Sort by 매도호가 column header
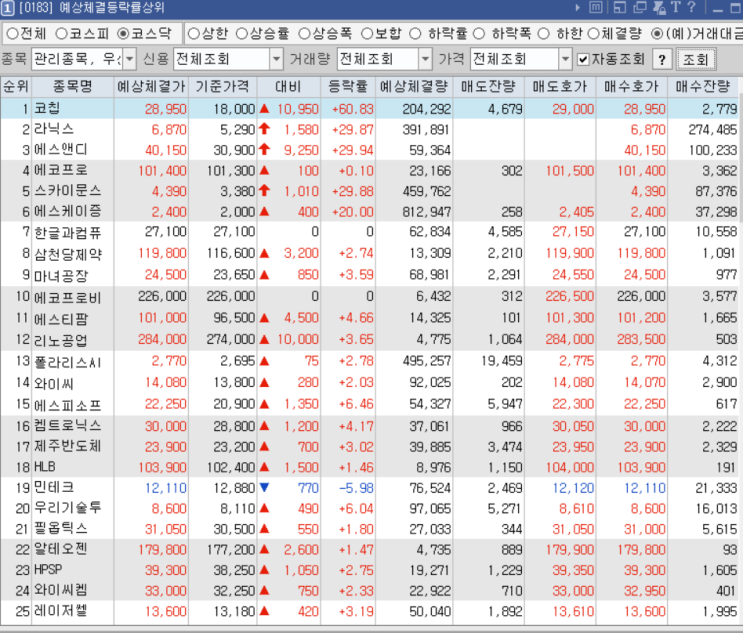Image resolution: width=743 pixels, height=633 pixels. tap(560, 87)
